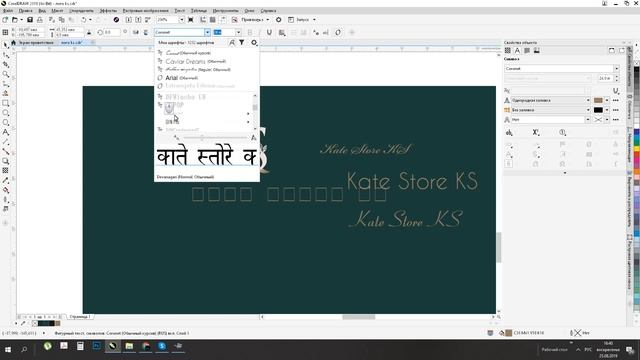
Task: Switch to the Page 1 tab
Action: 80,317
